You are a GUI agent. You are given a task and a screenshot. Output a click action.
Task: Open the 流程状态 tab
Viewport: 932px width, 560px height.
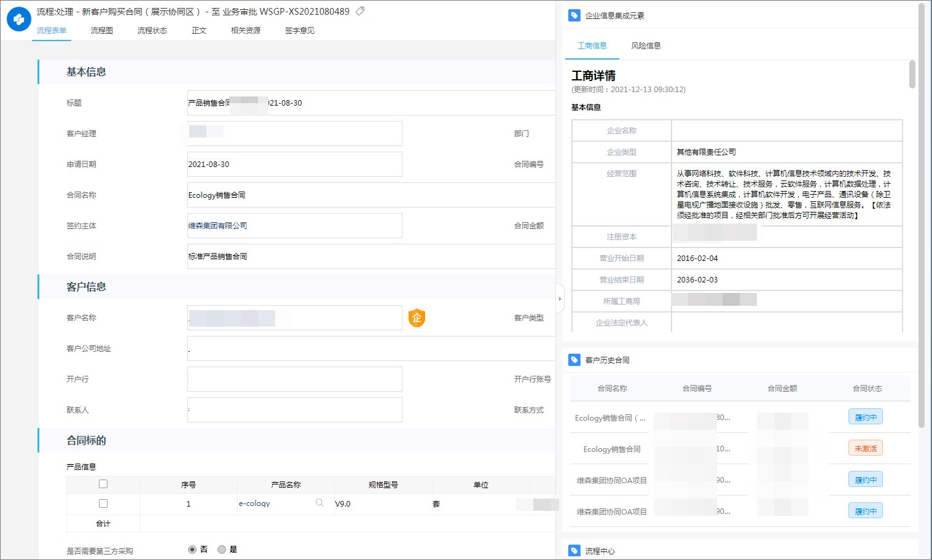coord(152,30)
